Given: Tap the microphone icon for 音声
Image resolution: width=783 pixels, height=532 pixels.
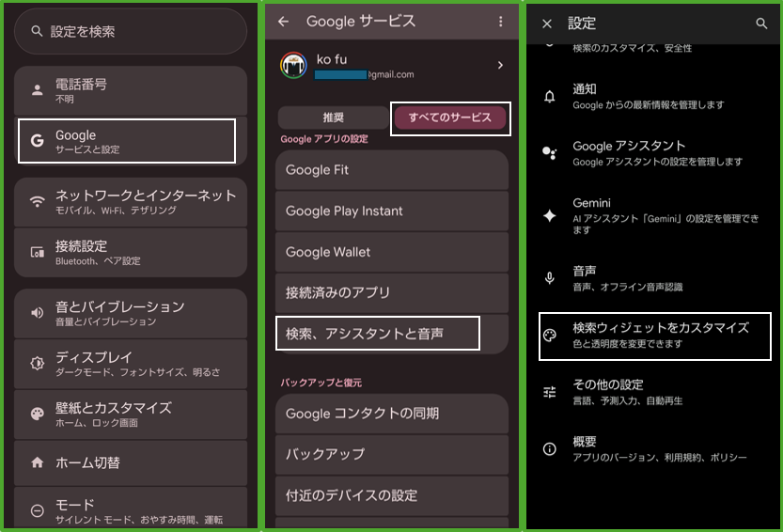Looking at the screenshot, I should click(551, 277).
